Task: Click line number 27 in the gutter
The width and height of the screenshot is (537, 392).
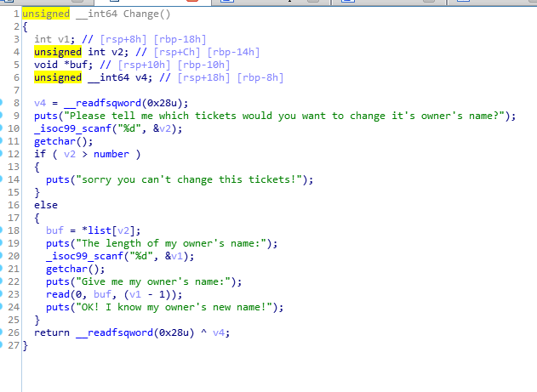Action: 14,345
